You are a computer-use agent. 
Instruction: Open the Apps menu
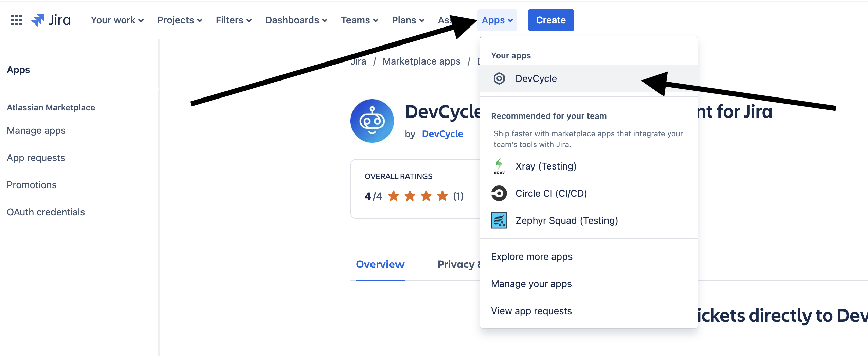[x=497, y=20]
